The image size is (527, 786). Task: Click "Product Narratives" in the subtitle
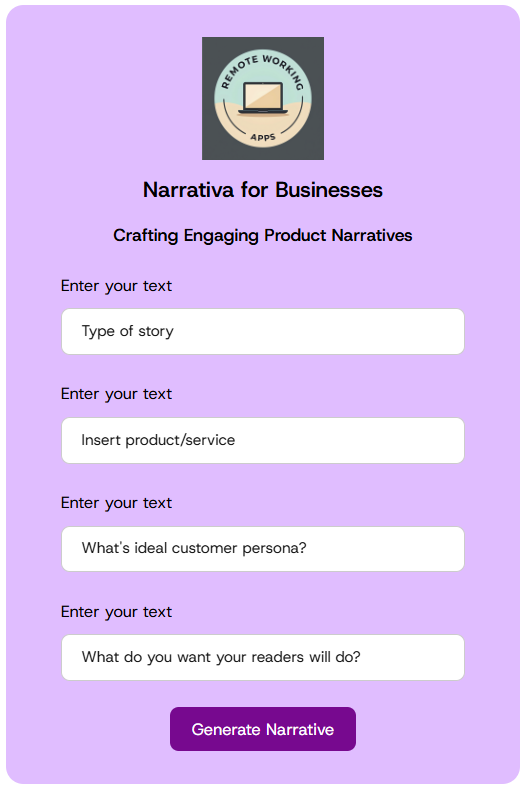click(x=338, y=235)
